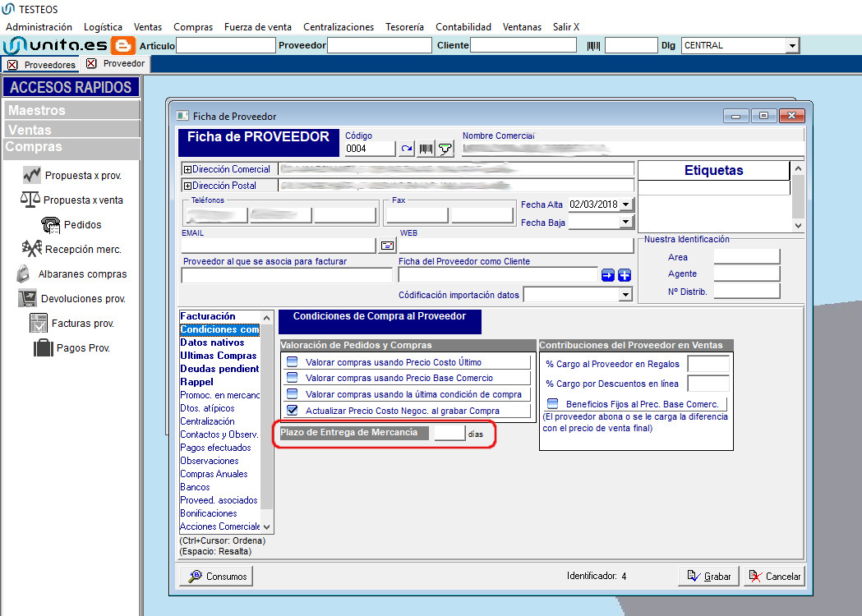This screenshot has width=862, height=616.
Task: Select Ultimas Compras in section list
Action: (x=219, y=356)
